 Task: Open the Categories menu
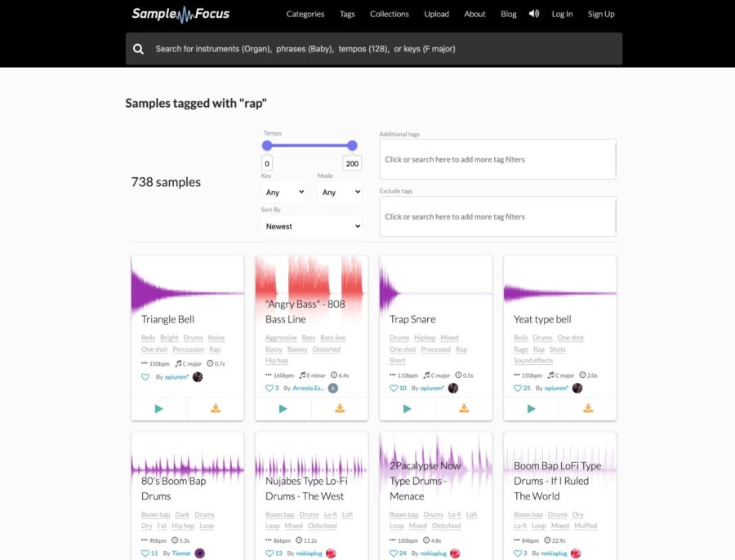coord(305,14)
